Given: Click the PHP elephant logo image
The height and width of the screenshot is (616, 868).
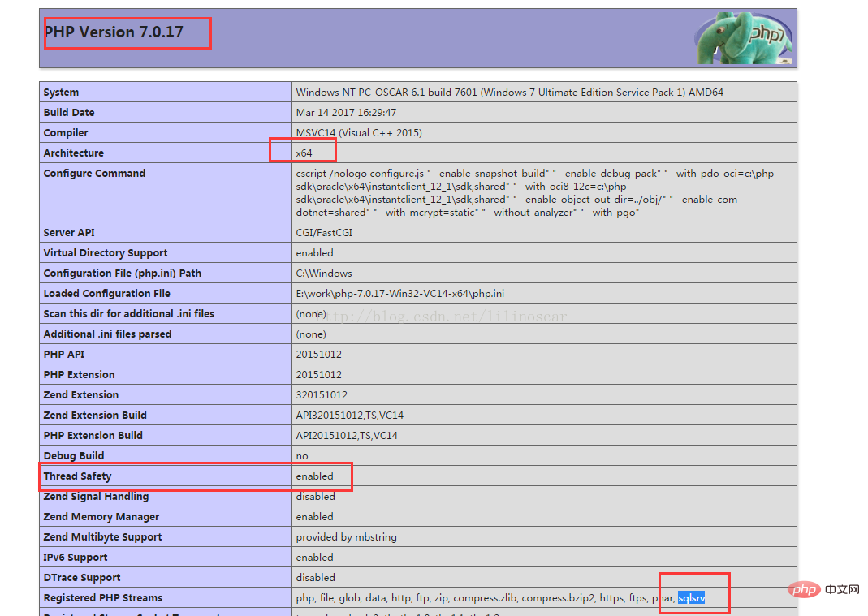Looking at the screenshot, I should [x=743, y=38].
